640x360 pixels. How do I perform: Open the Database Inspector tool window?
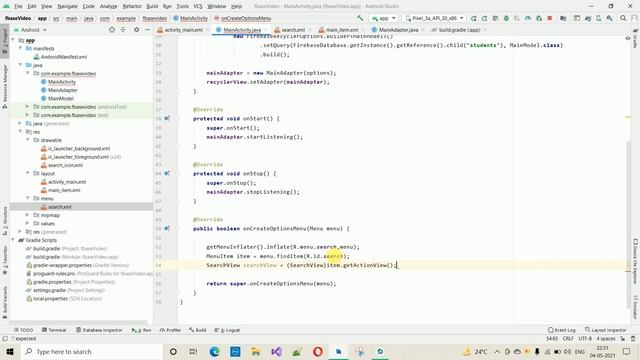click(x=99, y=330)
